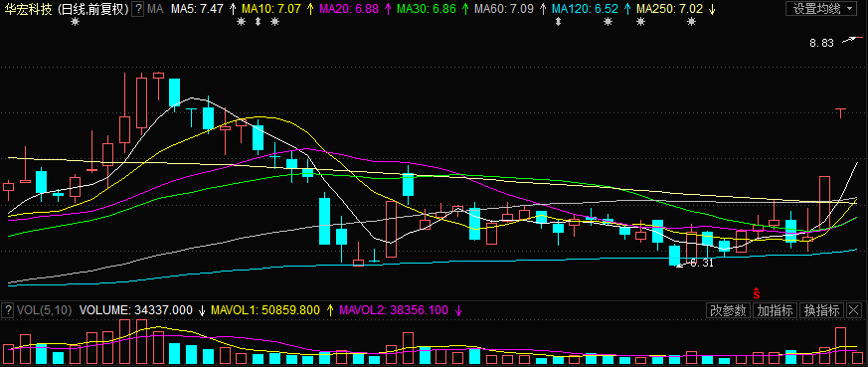Close the volume indicator panel with X
The image size is (868, 367).
[854, 310]
